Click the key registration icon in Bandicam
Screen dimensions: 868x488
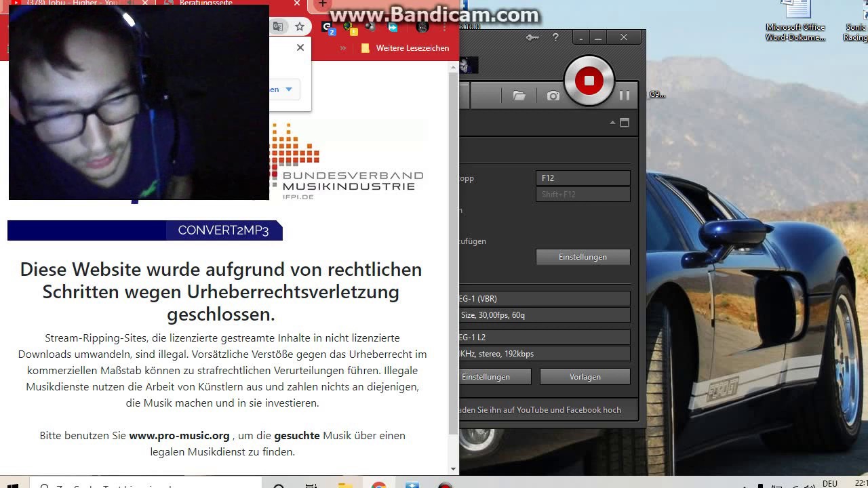pyautogui.click(x=533, y=38)
